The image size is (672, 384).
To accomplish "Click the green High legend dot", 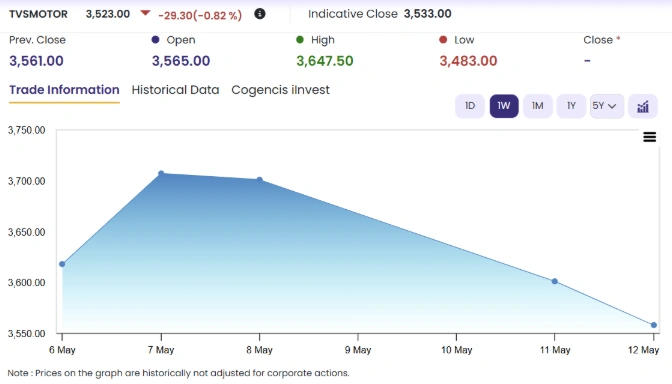I will (x=300, y=40).
